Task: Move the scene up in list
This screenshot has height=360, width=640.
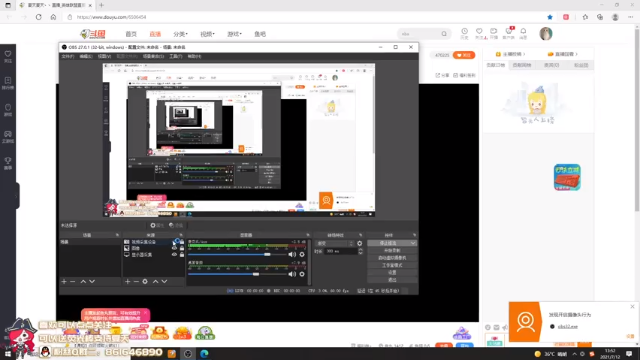Action: [83, 281]
